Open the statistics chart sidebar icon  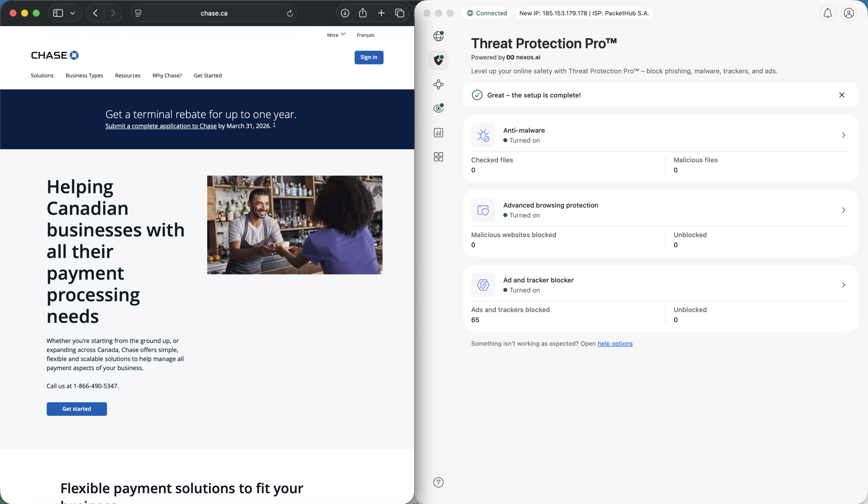click(438, 133)
